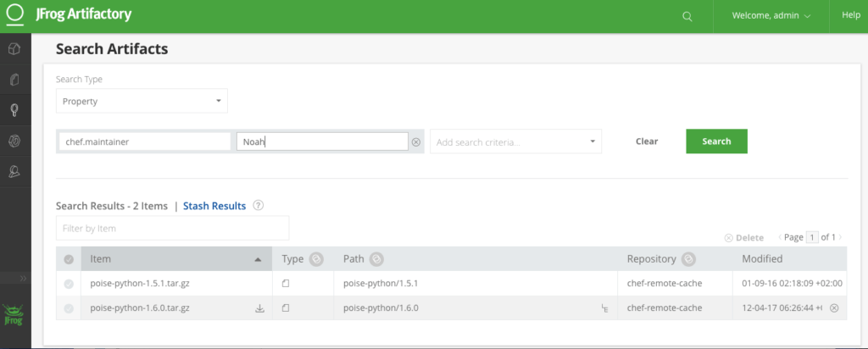The width and height of the screenshot is (868, 349).
Task: Open the Help menu
Action: [x=850, y=16]
